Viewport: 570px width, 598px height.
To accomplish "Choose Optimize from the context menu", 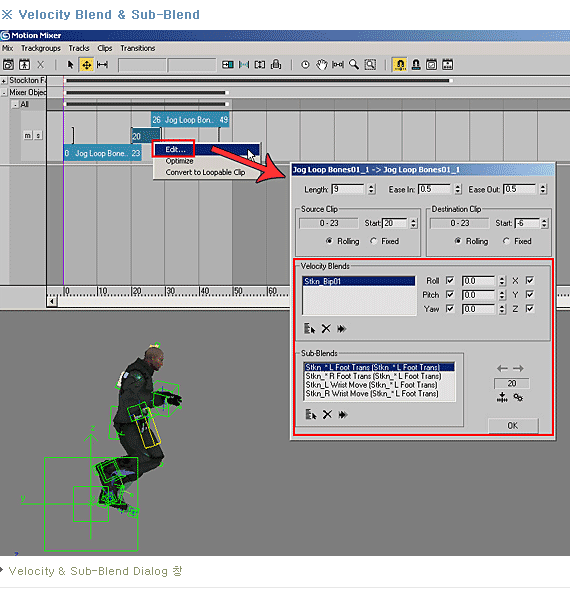I will 179,161.
